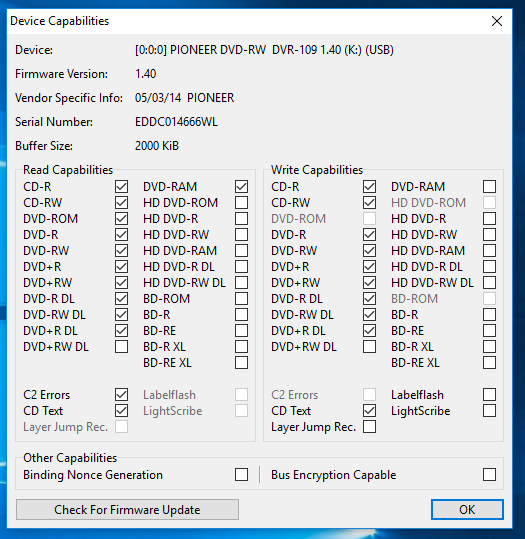Toggle HD DVD-R checkbox under Read Capabilities
Image resolution: width=525 pixels, height=539 pixels.
241,219
